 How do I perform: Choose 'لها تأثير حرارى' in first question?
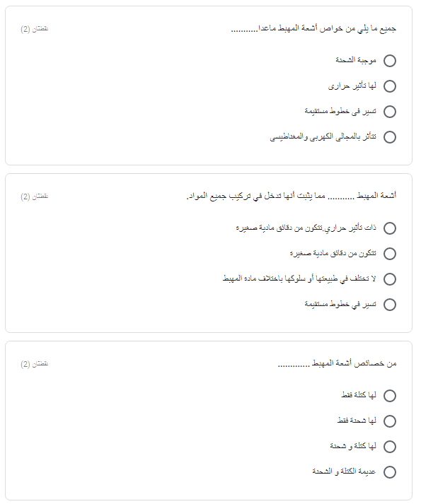pos(389,86)
